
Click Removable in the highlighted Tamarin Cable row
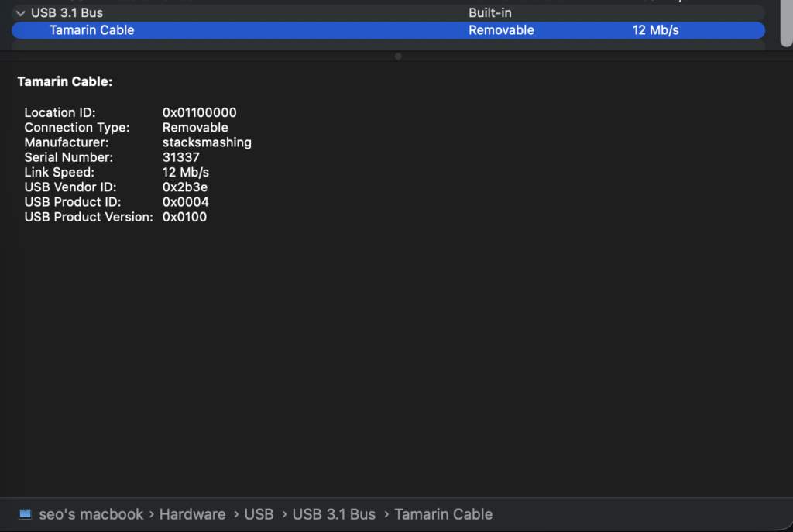pos(501,30)
